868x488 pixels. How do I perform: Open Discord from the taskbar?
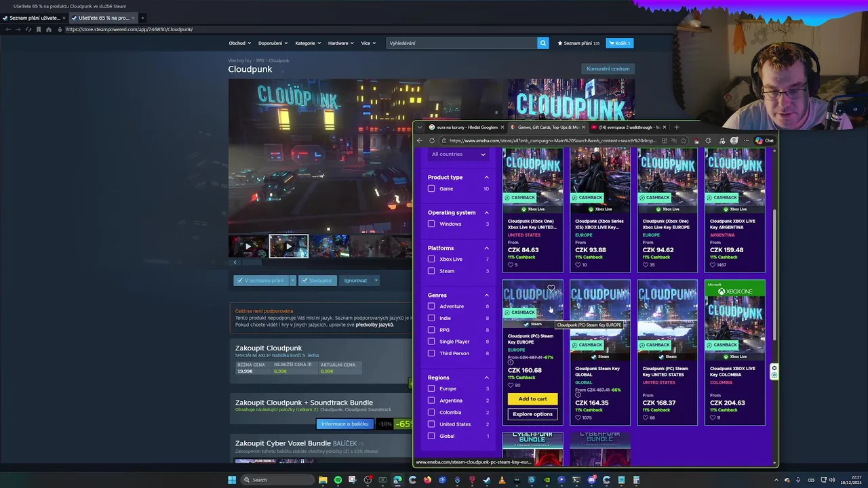coord(591,480)
